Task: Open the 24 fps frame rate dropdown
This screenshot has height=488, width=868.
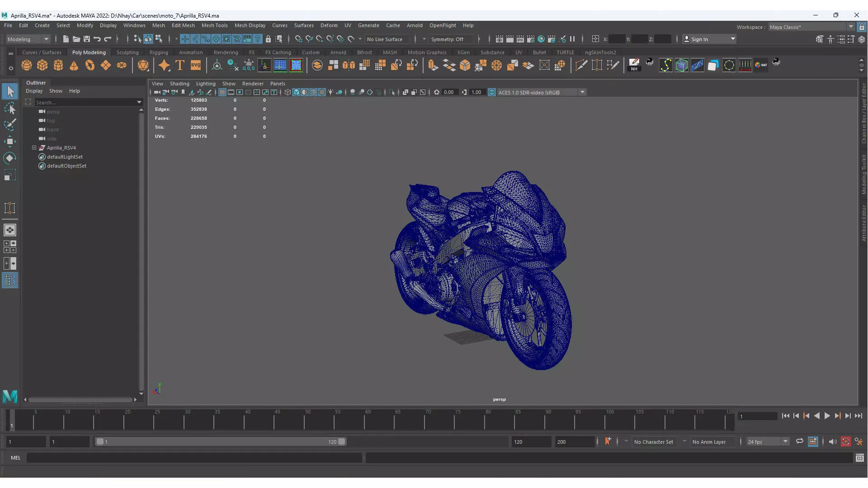Action: pos(768,442)
